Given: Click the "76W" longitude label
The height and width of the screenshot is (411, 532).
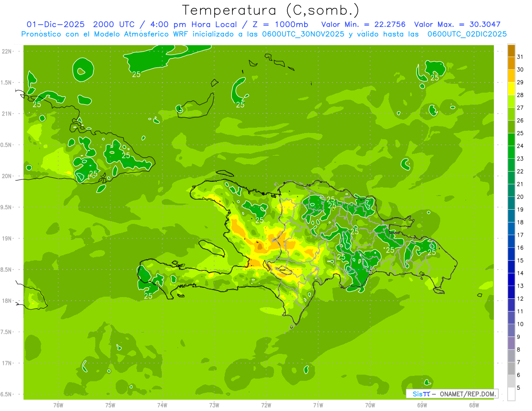Looking at the screenshot, I should tap(58, 405).
